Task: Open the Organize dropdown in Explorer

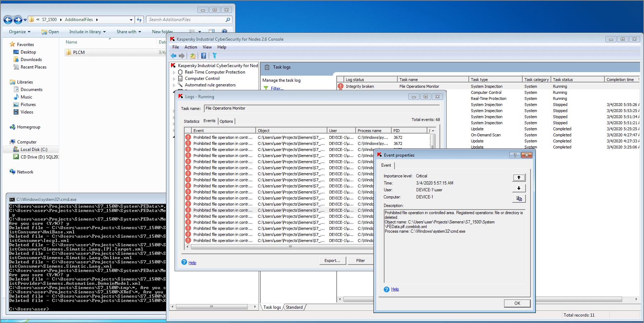Action: point(20,32)
